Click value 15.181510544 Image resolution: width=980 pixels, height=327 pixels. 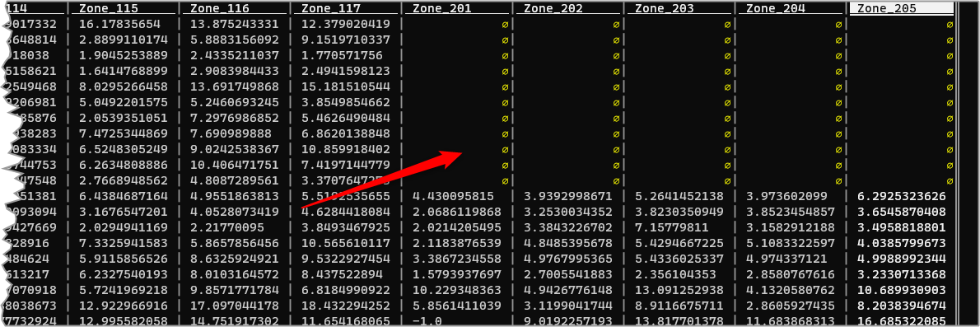point(346,87)
